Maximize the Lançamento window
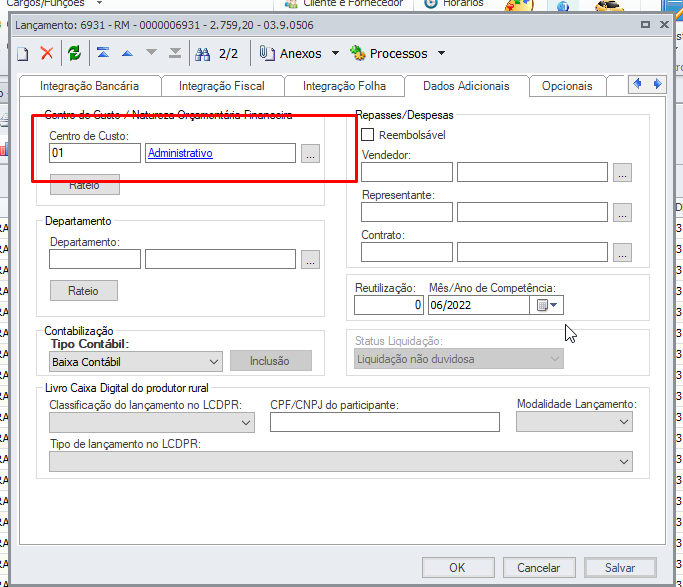 click(645, 25)
